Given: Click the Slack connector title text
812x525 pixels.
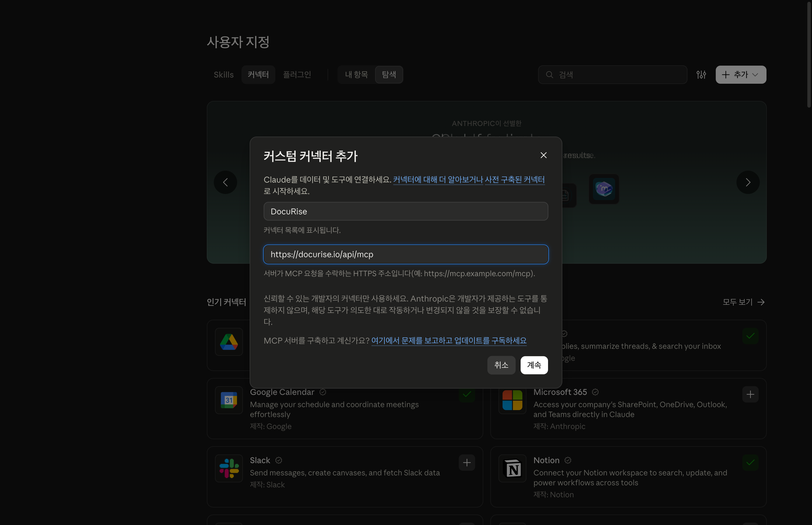Looking at the screenshot, I should point(260,460).
